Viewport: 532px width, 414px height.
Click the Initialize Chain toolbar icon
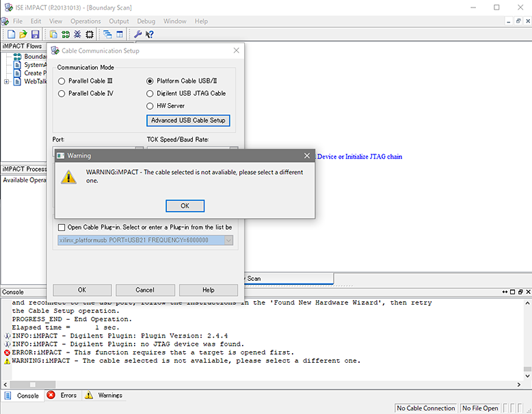[66, 34]
